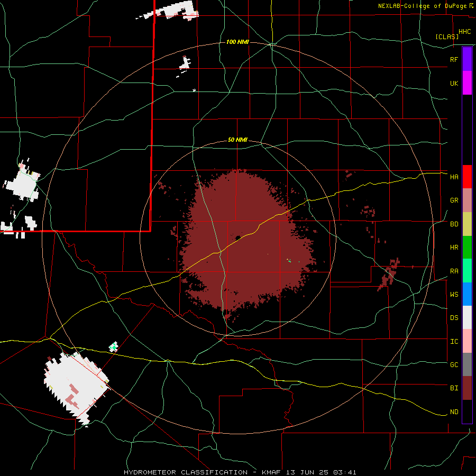Viewport: 476px width, 476px height.
Task: Click the [CLAS] units label
Action: click(446, 36)
